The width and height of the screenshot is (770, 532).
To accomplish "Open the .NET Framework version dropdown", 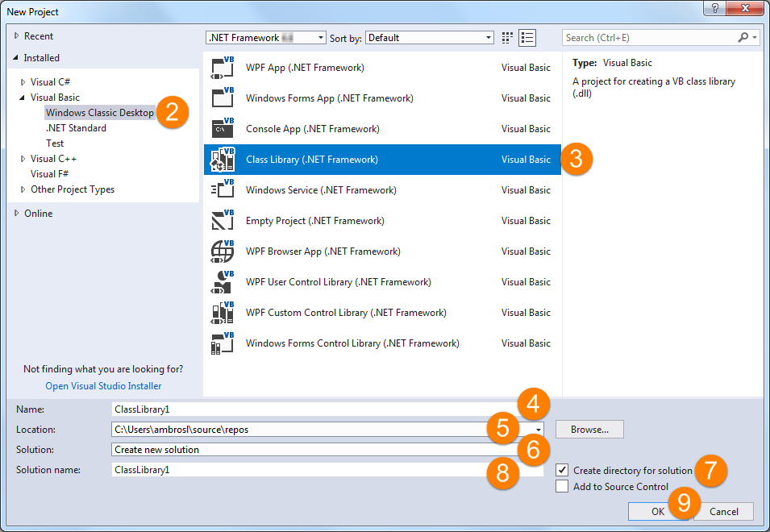I will [265, 38].
